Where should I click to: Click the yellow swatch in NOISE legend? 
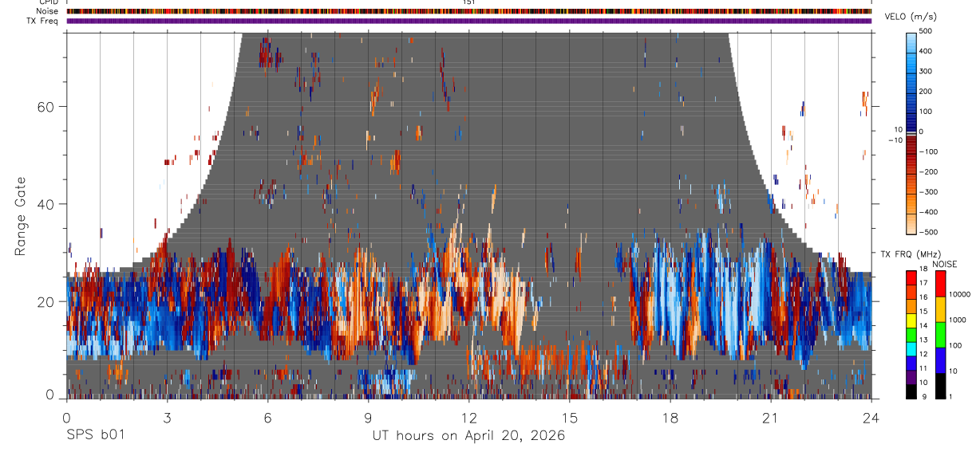click(x=939, y=309)
